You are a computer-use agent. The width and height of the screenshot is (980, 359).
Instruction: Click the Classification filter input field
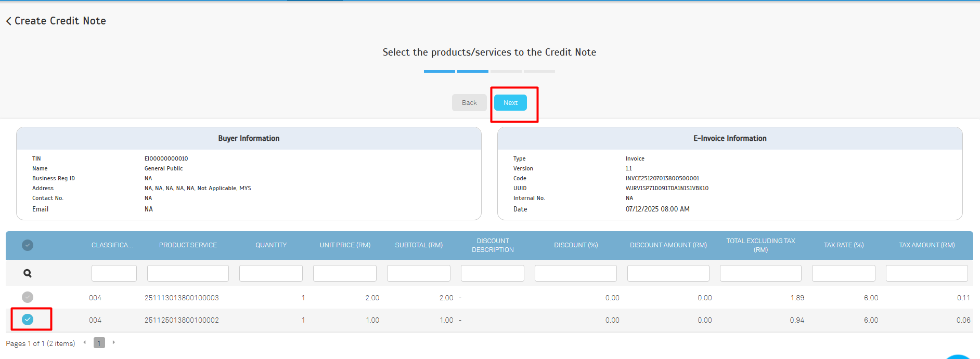(x=114, y=273)
